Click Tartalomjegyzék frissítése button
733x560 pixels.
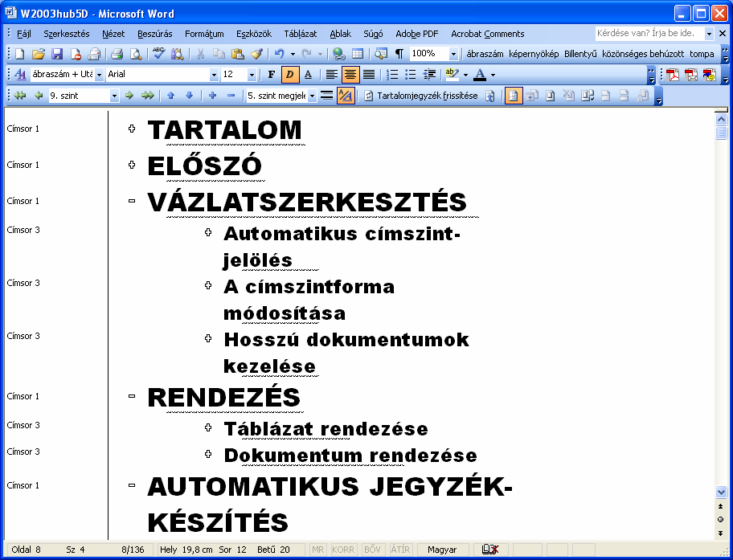pyautogui.click(x=421, y=96)
